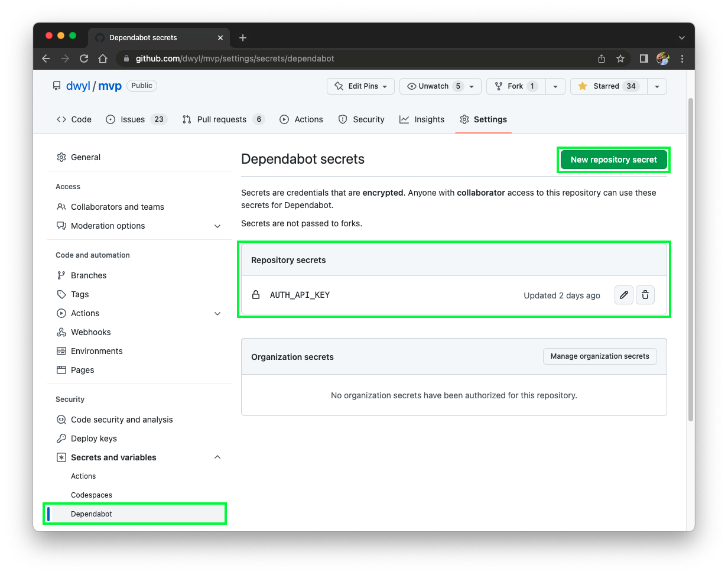728x575 pixels.
Task: Open the Webhooks section via its icon
Action: (x=61, y=332)
